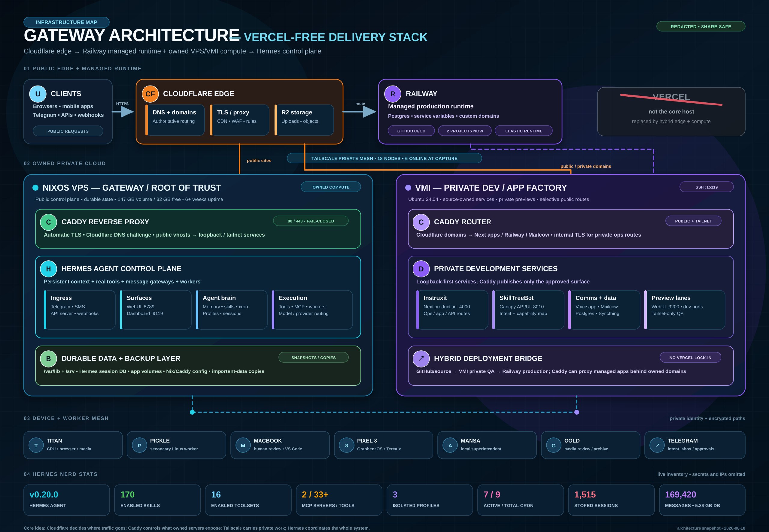Viewport: 769px width, 532px height.
Task: Click the green C icon for Caddy Reverse Proxy
Action: point(48,222)
